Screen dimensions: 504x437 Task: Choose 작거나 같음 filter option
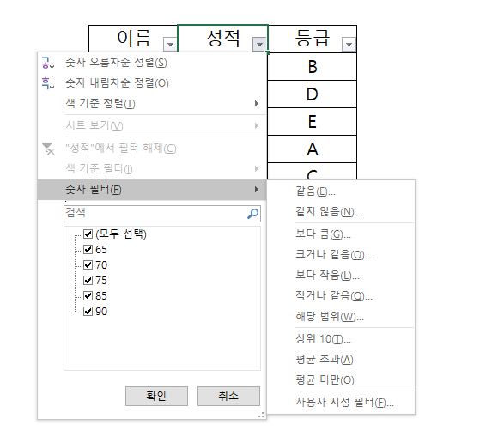341,295
